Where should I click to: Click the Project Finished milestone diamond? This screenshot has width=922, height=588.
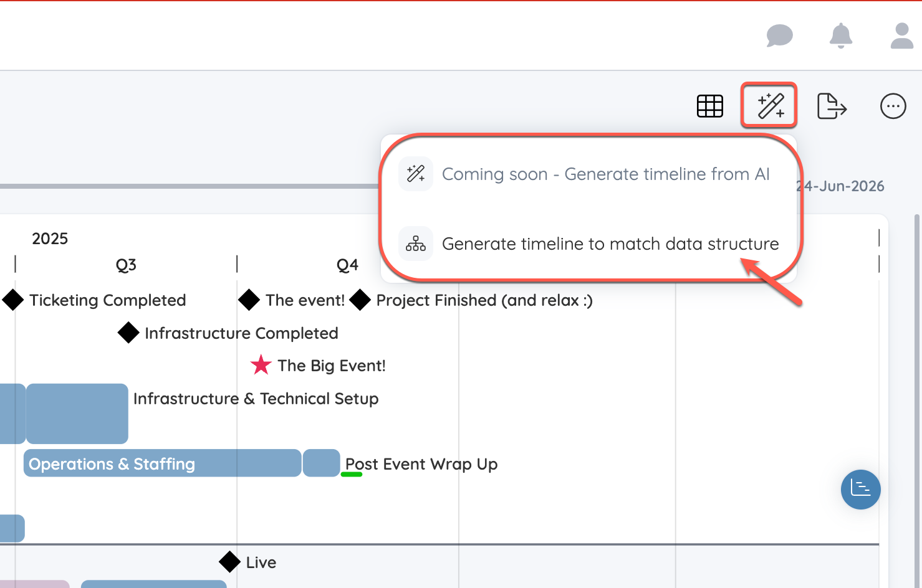(360, 300)
